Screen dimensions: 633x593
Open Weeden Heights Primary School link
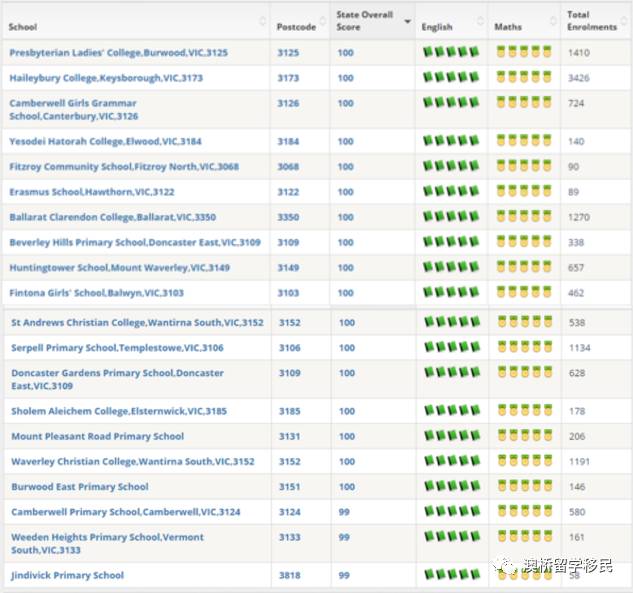[107, 544]
